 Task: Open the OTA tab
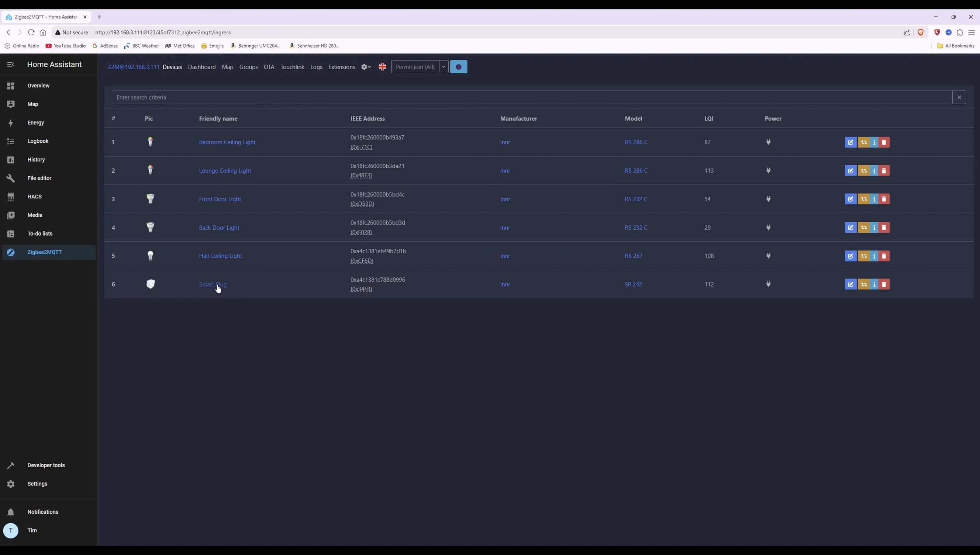click(269, 67)
